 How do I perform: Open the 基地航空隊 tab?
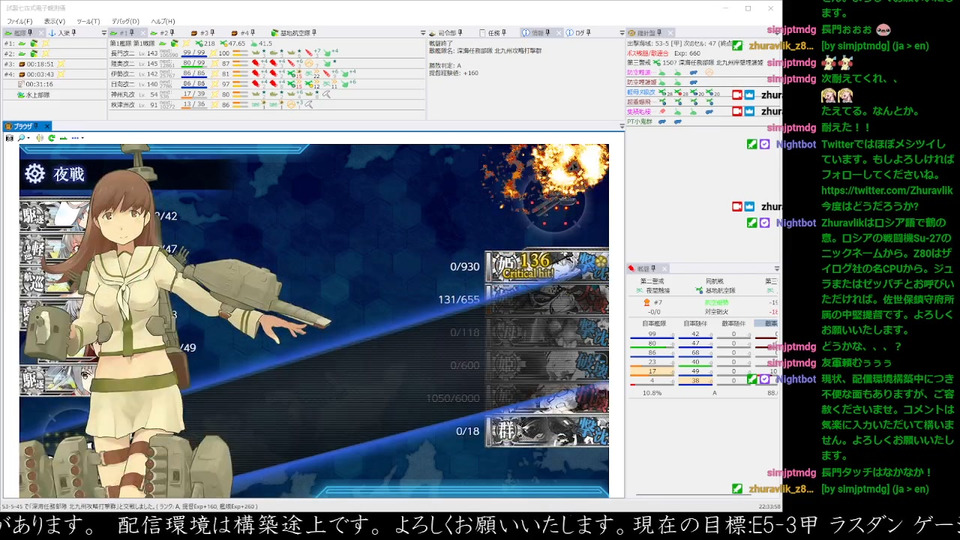295,33
